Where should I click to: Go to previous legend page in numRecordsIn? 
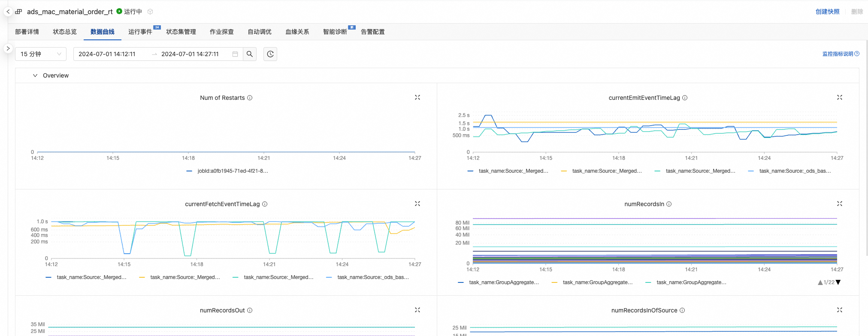(820, 282)
